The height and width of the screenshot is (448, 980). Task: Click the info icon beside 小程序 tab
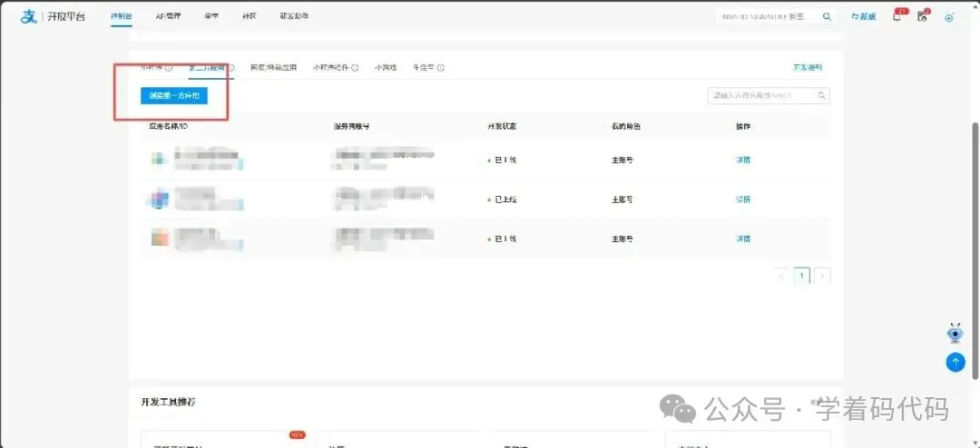coord(169,67)
